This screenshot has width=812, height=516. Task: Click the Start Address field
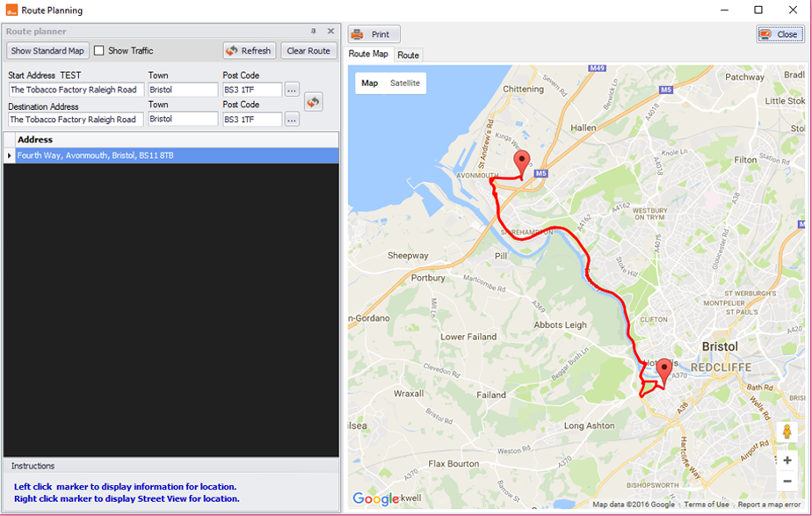click(76, 90)
